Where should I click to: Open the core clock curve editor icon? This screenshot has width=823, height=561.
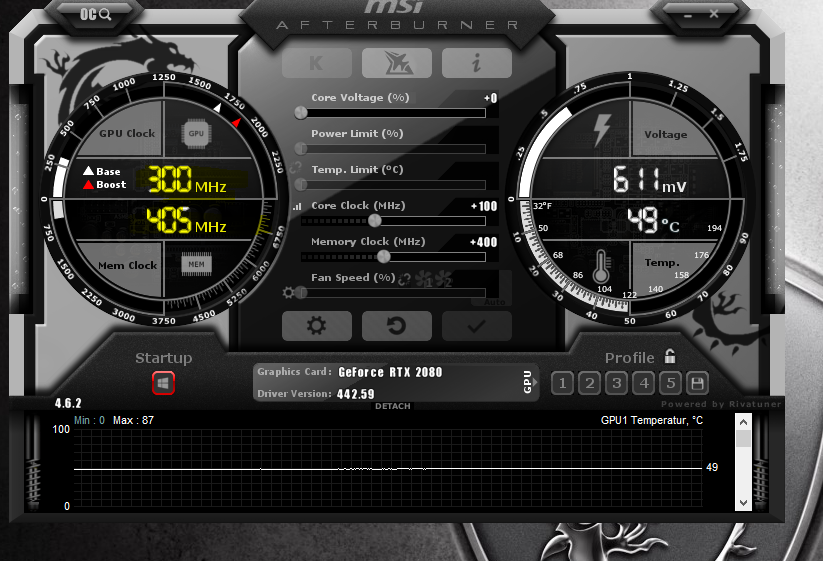coord(297,206)
